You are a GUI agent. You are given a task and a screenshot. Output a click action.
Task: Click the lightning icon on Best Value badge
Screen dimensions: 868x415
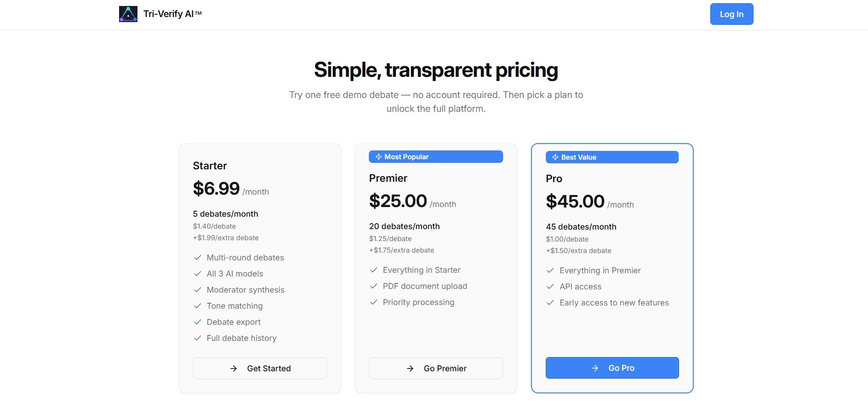click(555, 157)
